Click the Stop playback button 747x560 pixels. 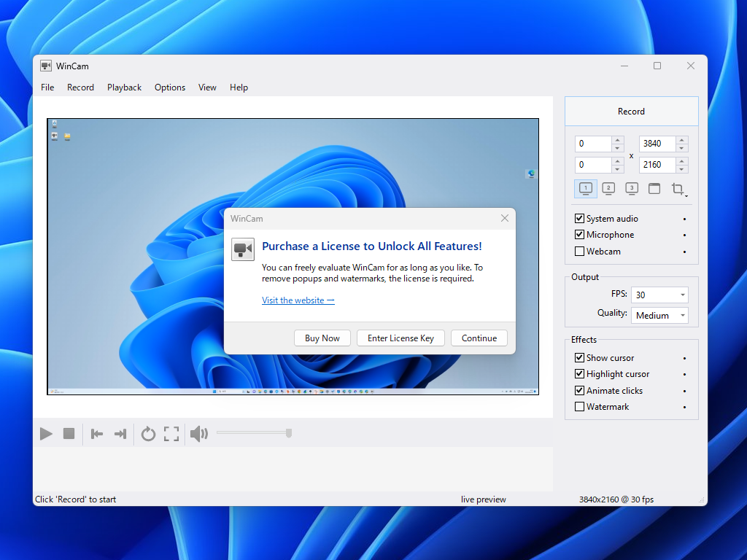pos(69,433)
